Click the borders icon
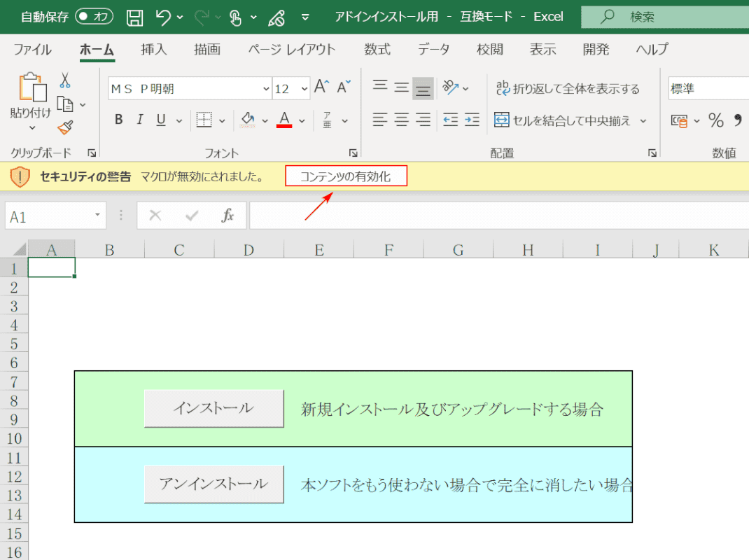Screen dimensions: 749x560 tap(204, 120)
